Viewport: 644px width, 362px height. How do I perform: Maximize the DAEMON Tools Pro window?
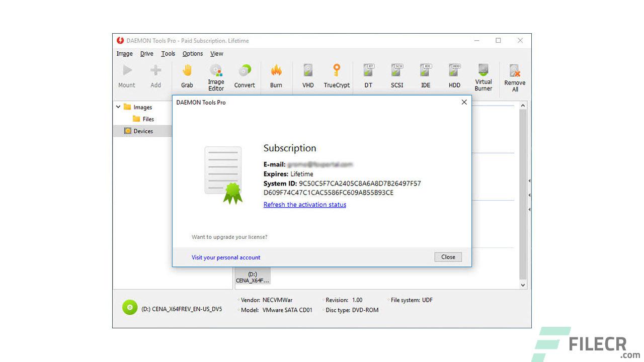[x=498, y=41]
